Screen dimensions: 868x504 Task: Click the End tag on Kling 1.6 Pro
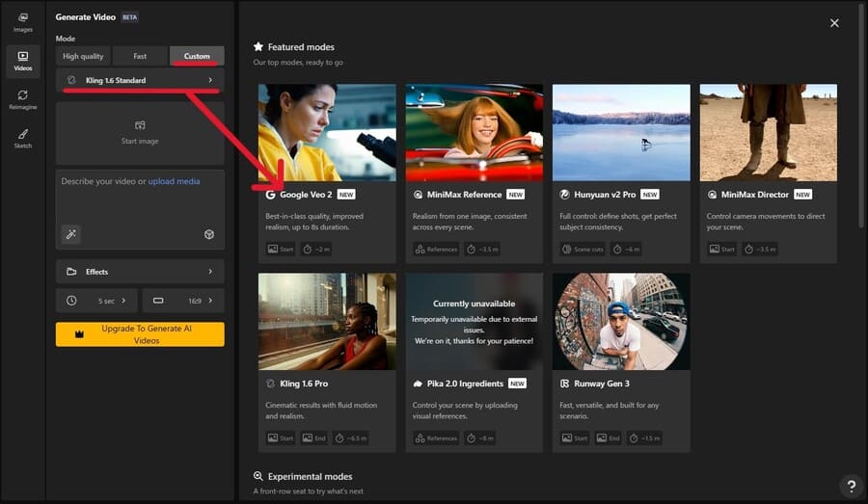pyautogui.click(x=313, y=438)
